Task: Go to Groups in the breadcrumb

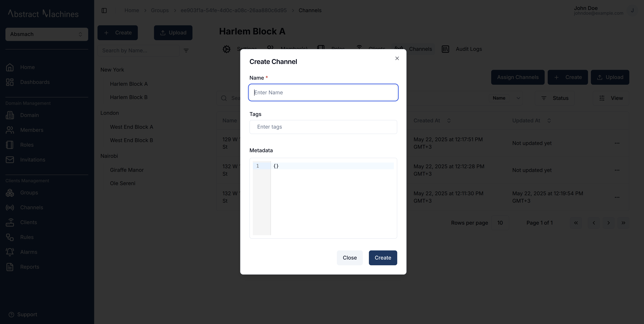Action: click(160, 10)
